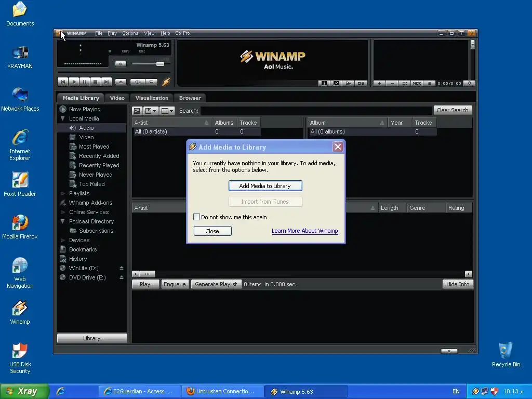Open the View menu
Viewport: 532px width, 399px height.
coord(149,33)
